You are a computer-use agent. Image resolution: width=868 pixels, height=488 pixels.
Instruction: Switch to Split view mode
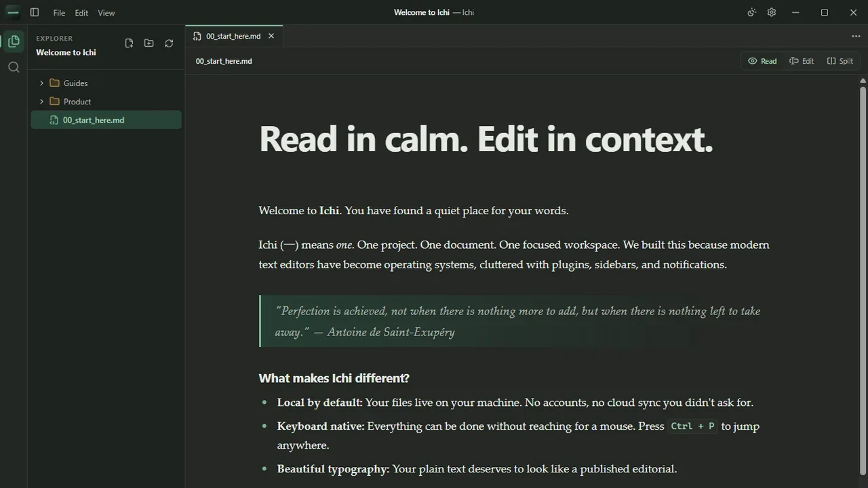coord(840,61)
